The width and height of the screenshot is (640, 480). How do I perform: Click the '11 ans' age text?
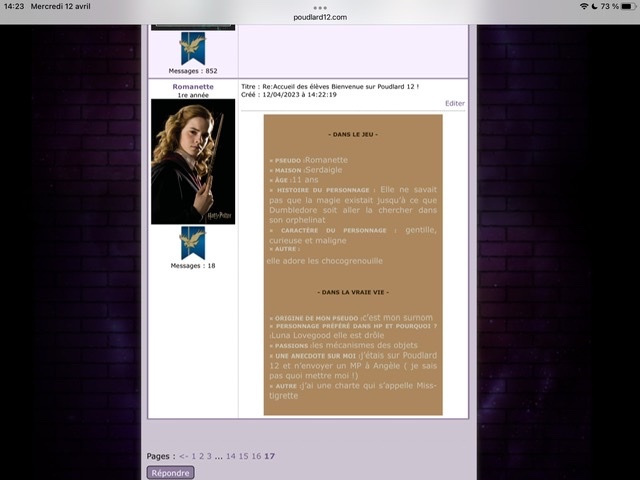tap(305, 180)
